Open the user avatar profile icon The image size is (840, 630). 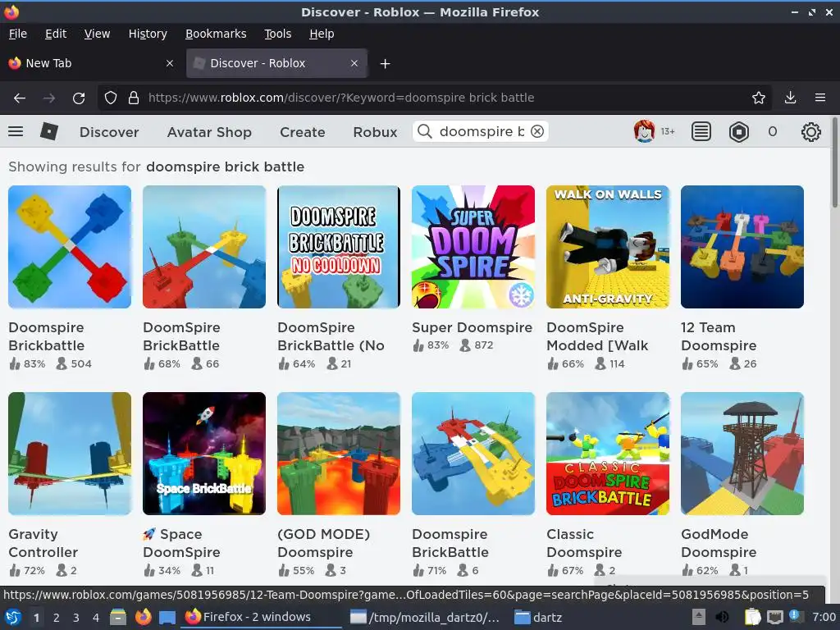coord(645,131)
